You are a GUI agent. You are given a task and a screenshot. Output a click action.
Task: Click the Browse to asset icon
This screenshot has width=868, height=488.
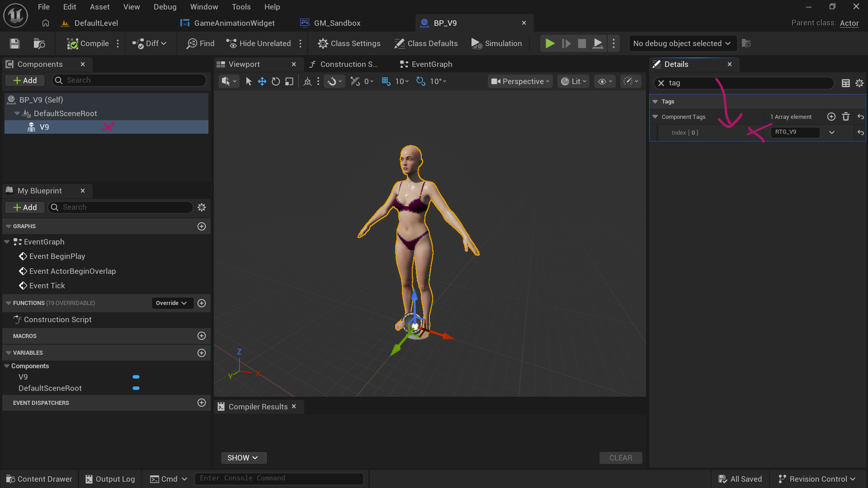(x=39, y=43)
